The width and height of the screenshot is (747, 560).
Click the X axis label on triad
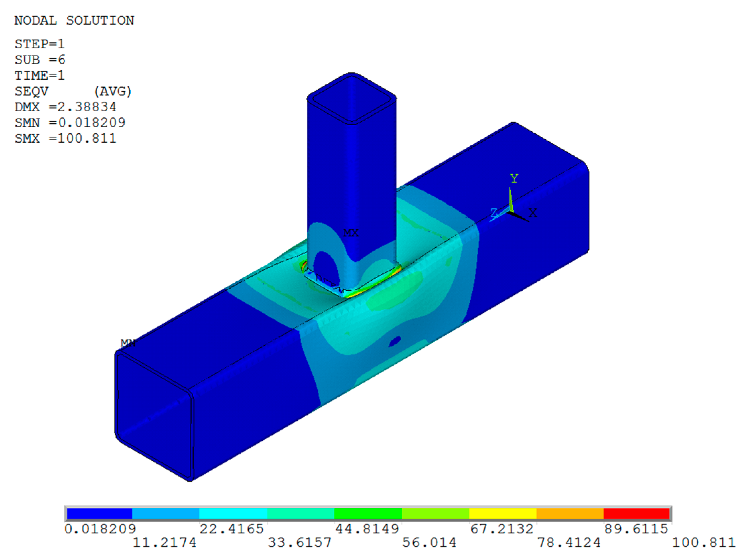(x=533, y=213)
